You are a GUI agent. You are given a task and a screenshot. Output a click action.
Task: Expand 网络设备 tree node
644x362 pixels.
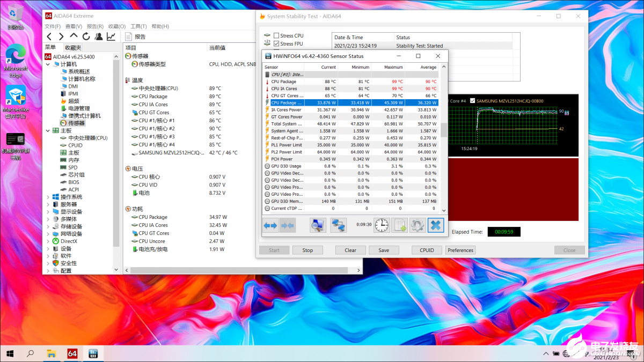[48, 234]
